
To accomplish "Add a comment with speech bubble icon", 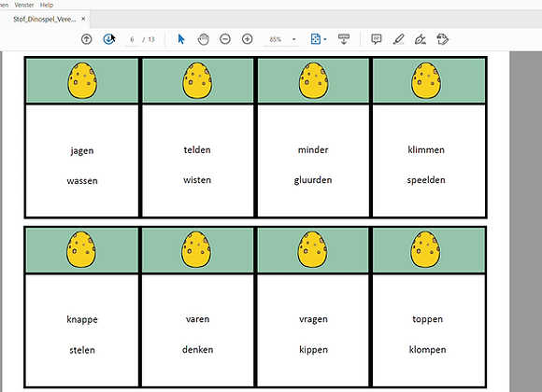I will point(377,39).
